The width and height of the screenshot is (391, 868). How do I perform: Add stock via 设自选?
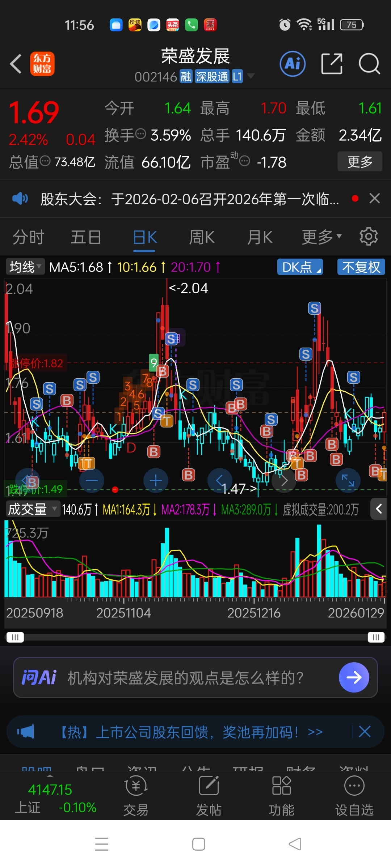point(354,796)
